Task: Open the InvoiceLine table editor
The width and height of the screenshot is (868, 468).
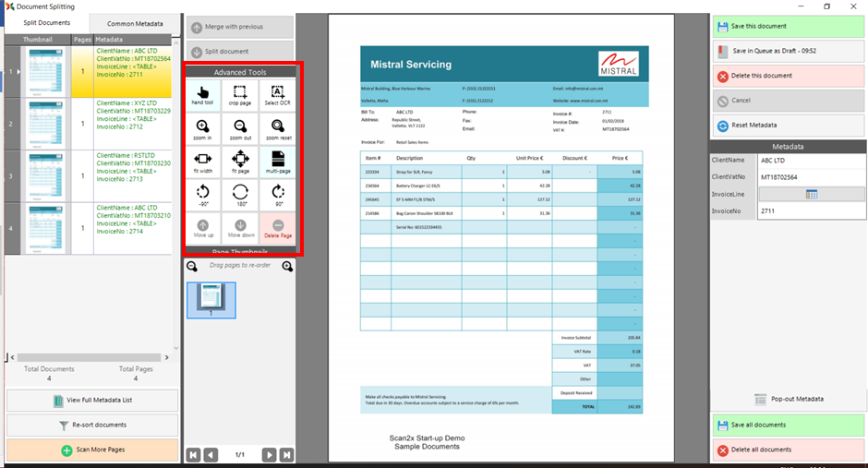Action: [812, 194]
